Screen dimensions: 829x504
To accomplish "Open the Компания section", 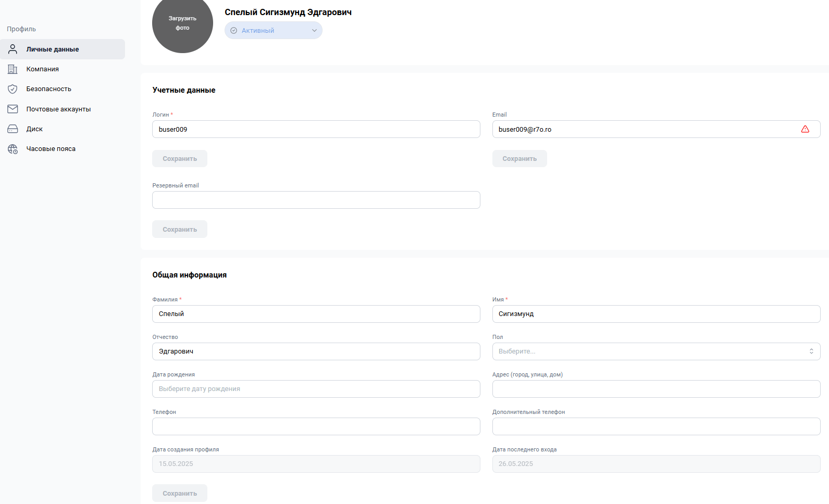I will (63, 69).
